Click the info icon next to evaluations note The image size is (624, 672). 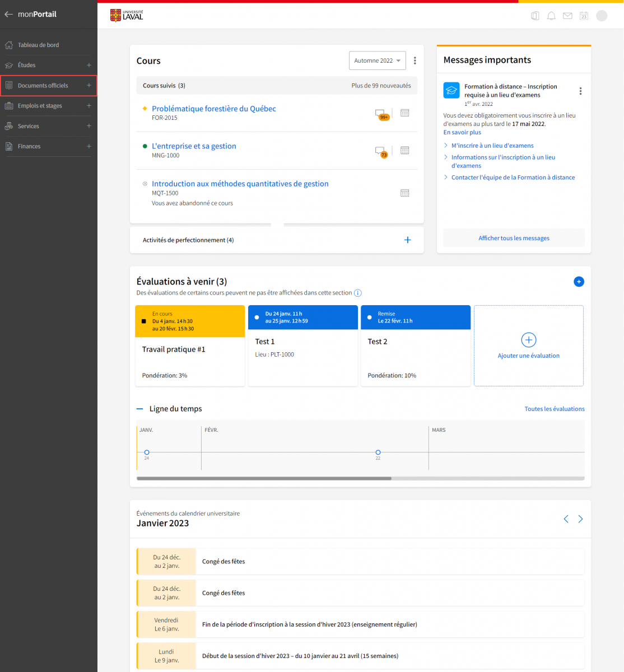[358, 293]
